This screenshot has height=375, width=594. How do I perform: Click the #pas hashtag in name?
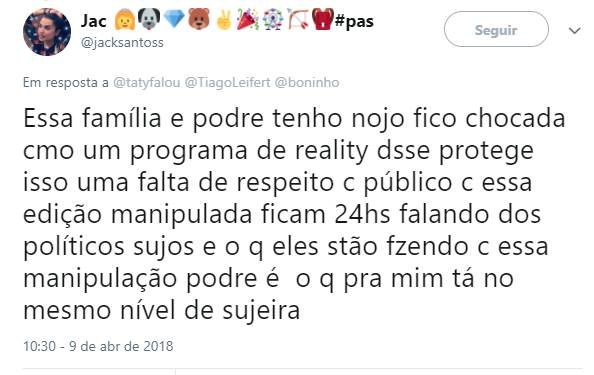pos(354,21)
